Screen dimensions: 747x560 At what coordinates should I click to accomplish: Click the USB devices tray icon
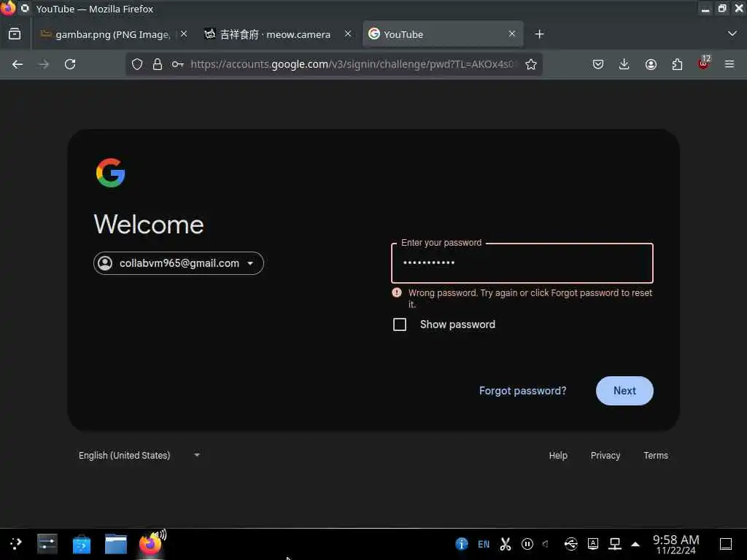pos(570,544)
